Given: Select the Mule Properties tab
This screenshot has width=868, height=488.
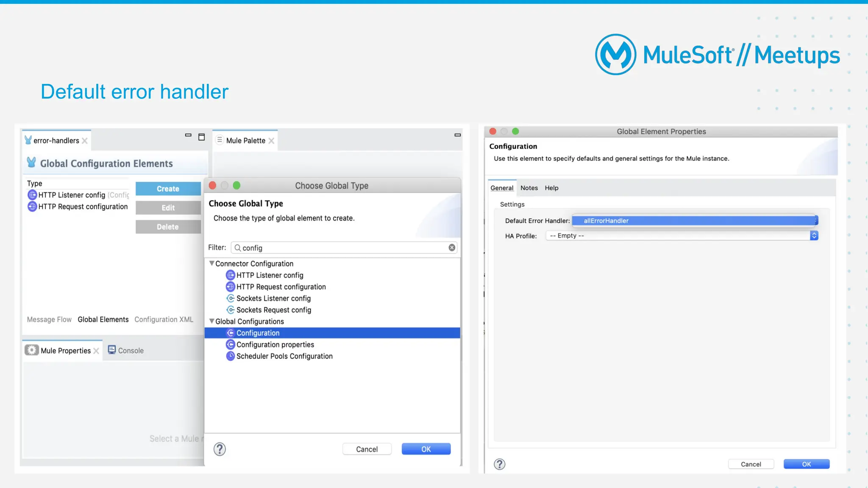Looking at the screenshot, I should (62, 350).
